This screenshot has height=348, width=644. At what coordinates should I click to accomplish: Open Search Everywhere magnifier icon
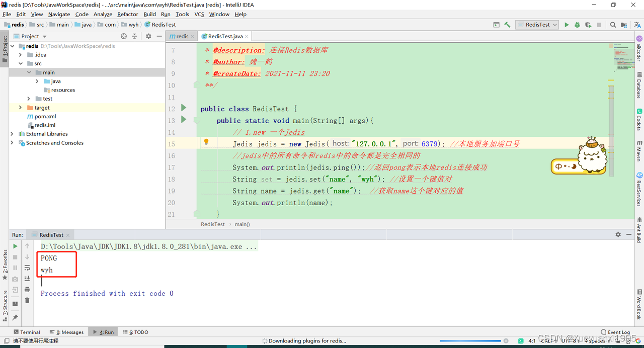[x=613, y=24]
